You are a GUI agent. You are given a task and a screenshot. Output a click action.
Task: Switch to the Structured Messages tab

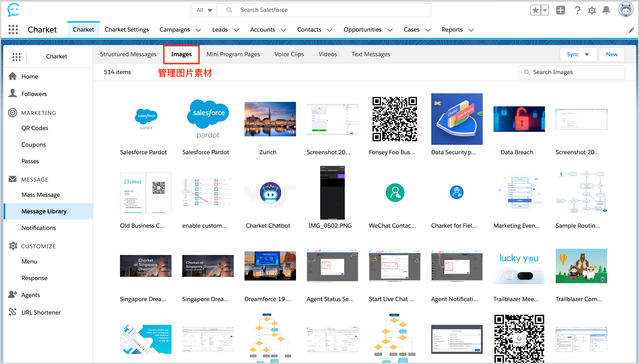(128, 54)
